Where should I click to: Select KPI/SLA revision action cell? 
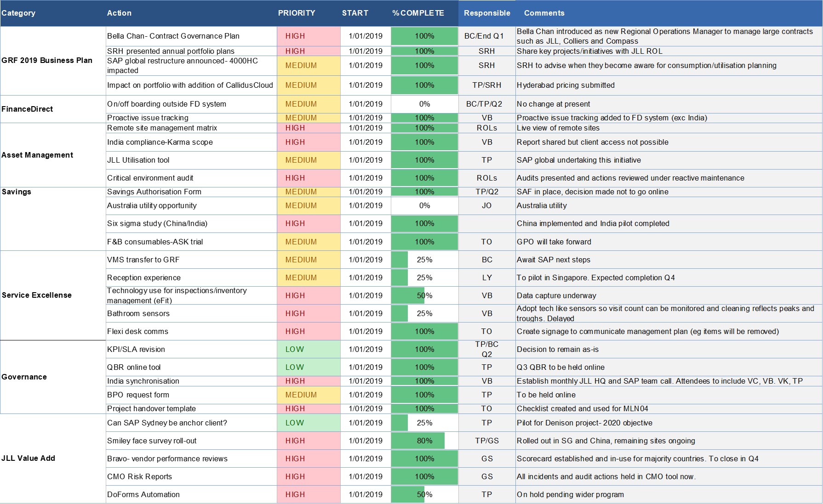(x=191, y=349)
